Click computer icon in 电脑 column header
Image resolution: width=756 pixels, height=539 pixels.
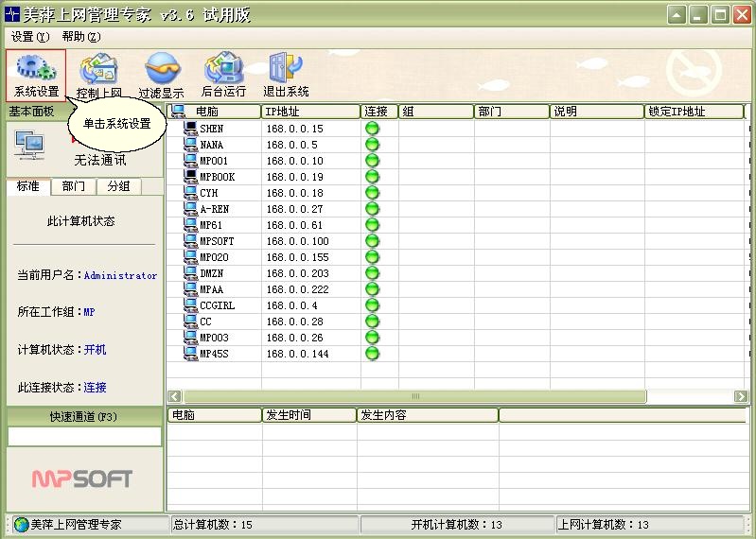(x=178, y=112)
